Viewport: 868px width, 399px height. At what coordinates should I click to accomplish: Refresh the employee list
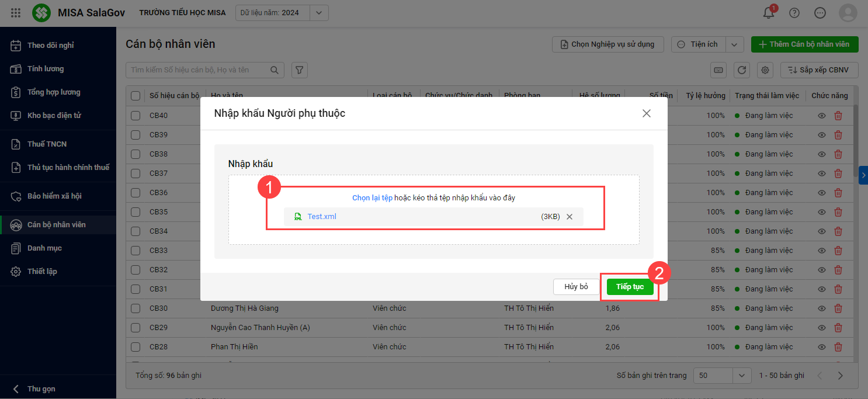pos(742,70)
